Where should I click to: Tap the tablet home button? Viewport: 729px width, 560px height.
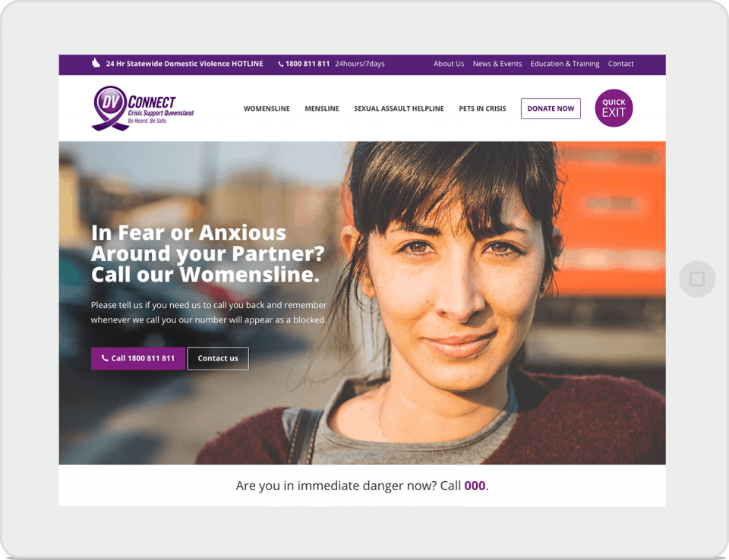coord(697,278)
